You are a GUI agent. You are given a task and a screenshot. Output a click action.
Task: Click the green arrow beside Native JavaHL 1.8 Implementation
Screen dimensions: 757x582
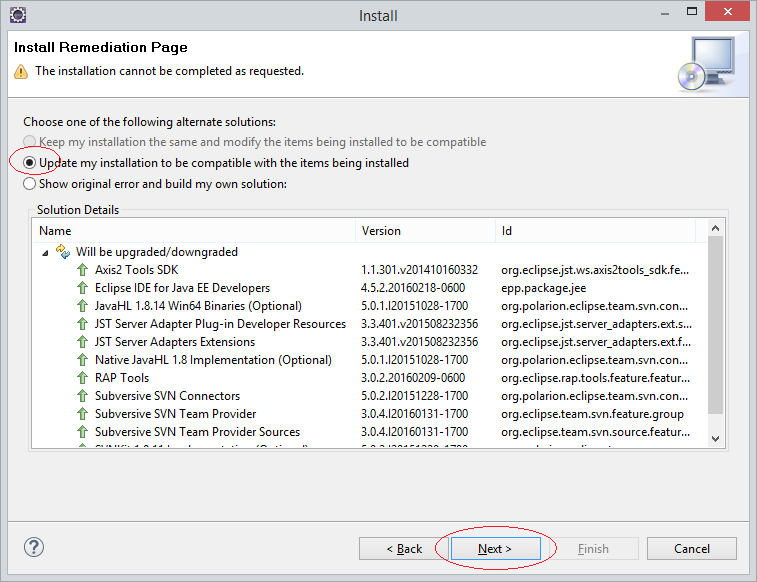(x=83, y=360)
